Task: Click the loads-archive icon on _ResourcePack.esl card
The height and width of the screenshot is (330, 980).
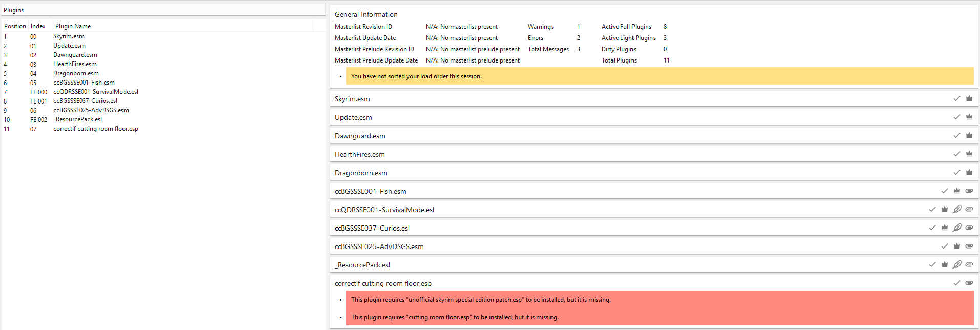Action: point(969,264)
